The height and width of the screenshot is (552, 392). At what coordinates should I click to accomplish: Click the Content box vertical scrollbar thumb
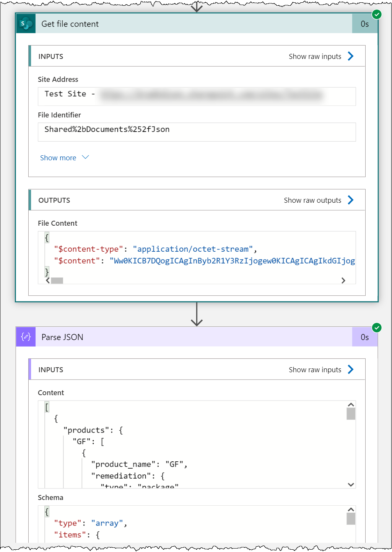pyautogui.click(x=351, y=414)
